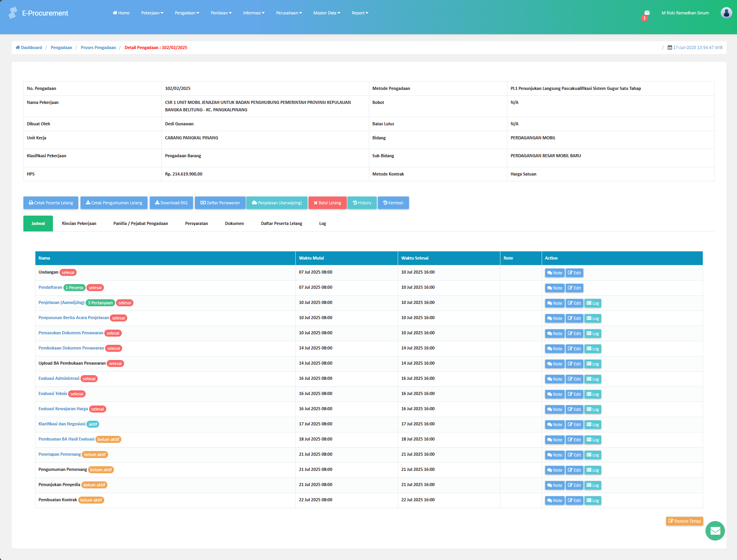Image resolution: width=737 pixels, height=560 pixels.
Task: Edit the Undangan schedule row
Action: point(574,273)
